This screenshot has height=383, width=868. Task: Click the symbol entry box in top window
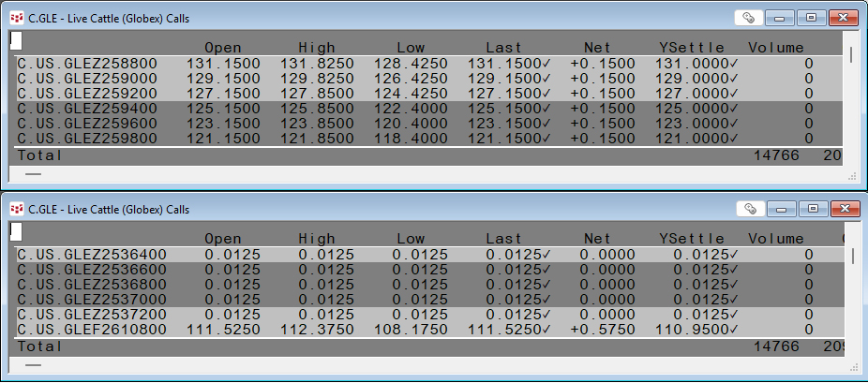coord(17,40)
